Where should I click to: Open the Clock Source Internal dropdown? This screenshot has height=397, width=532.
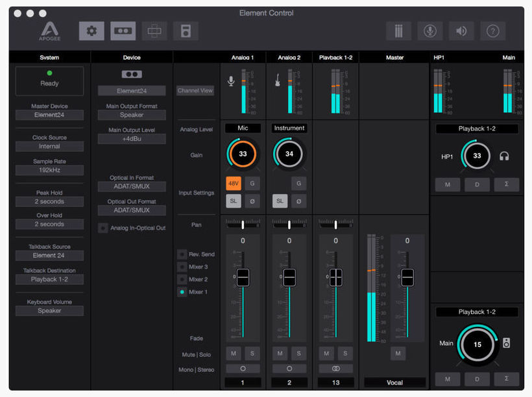click(x=49, y=146)
